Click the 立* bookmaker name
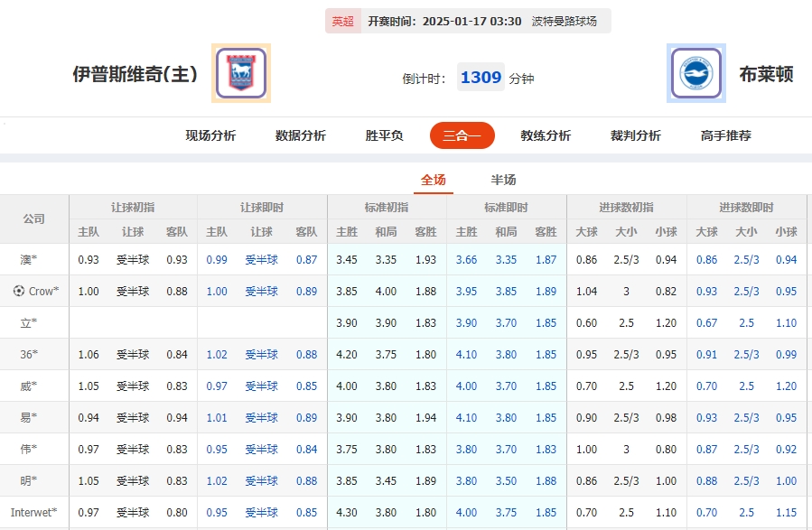 [29, 322]
